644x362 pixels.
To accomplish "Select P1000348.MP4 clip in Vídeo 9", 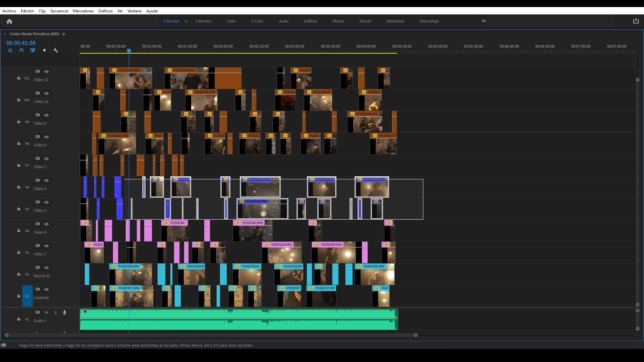I will (365, 122).
